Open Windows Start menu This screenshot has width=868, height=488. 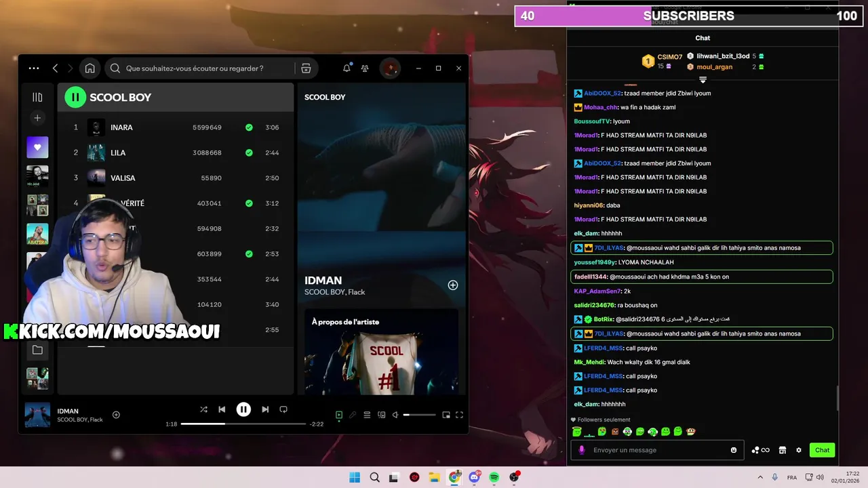click(355, 477)
